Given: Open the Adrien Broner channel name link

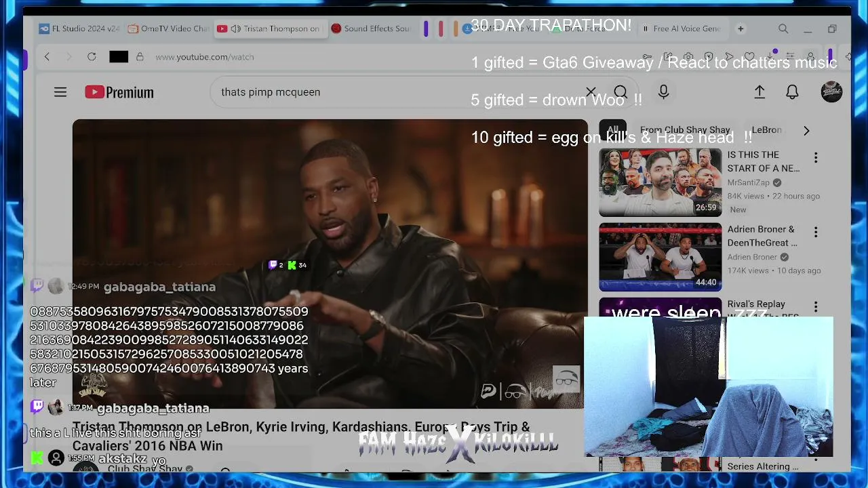Looking at the screenshot, I should (752, 257).
